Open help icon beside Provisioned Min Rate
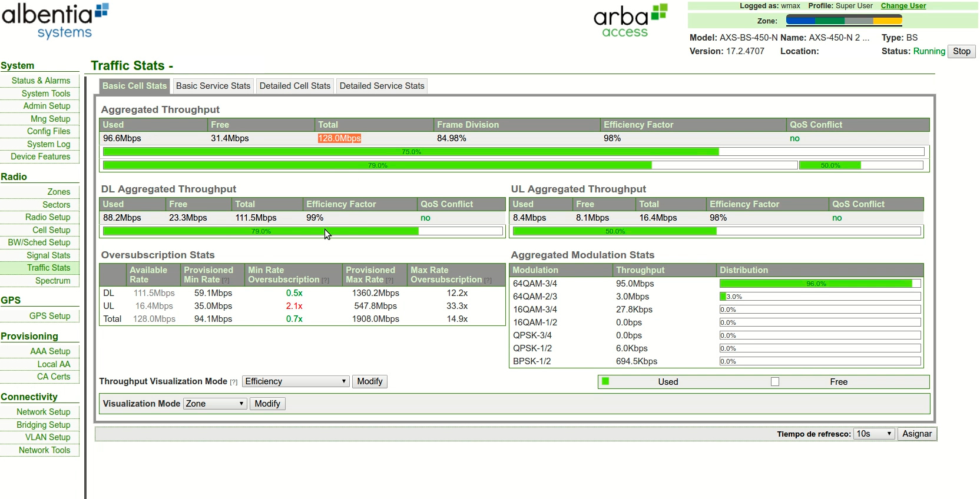The height and width of the screenshot is (499, 980). point(226,281)
